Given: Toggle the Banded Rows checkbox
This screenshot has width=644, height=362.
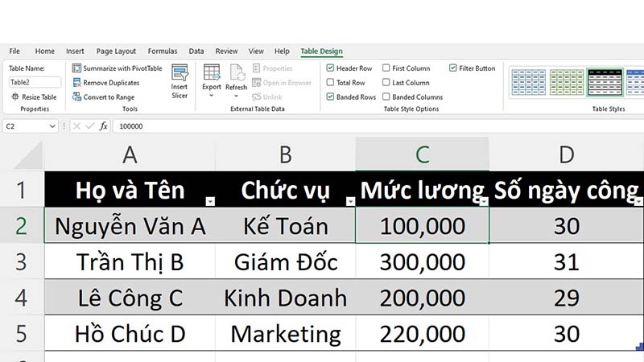Looking at the screenshot, I should [x=330, y=97].
